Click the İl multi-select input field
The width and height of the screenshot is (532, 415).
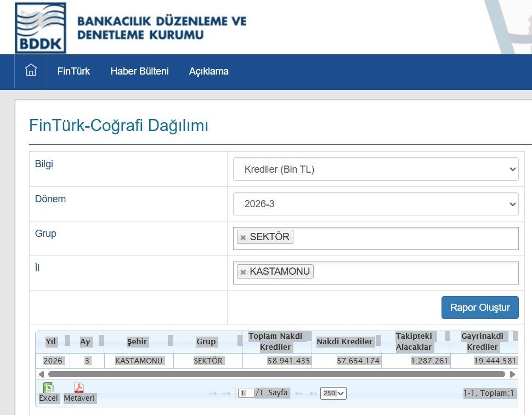click(x=376, y=273)
